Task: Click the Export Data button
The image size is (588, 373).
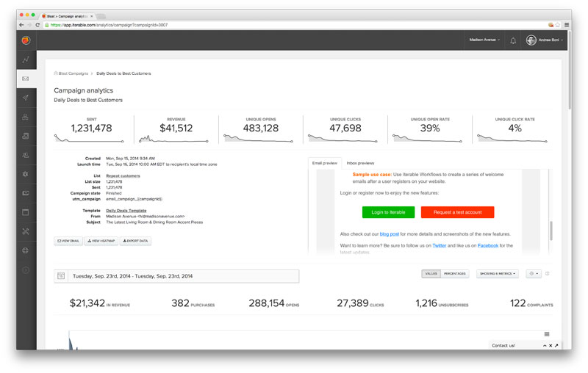Action: coord(135,241)
